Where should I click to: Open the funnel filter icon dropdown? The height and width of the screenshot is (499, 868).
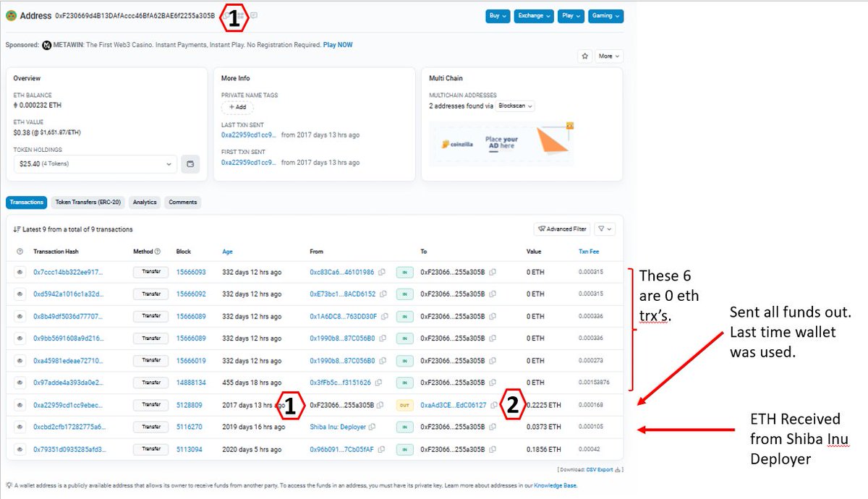(605, 229)
